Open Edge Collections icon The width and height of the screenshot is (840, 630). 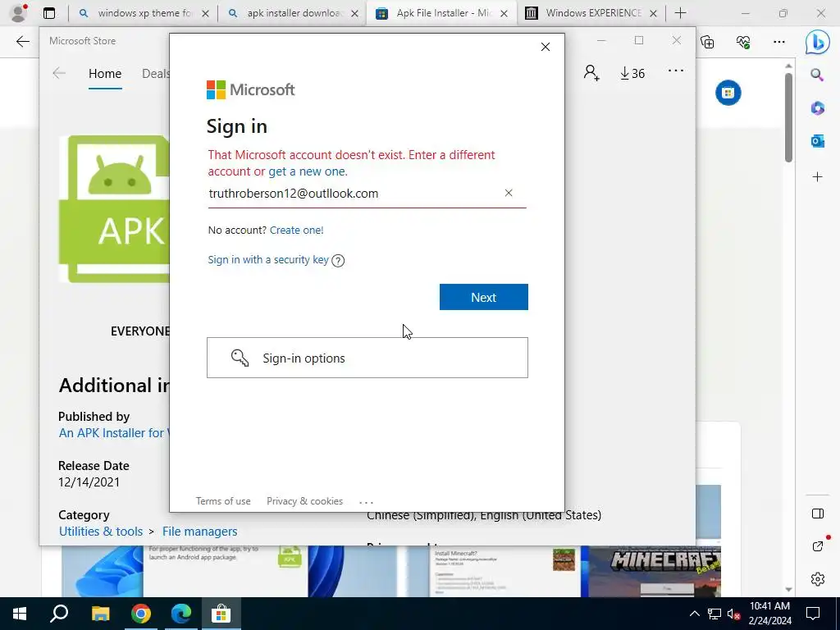click(x=708, y=42)
